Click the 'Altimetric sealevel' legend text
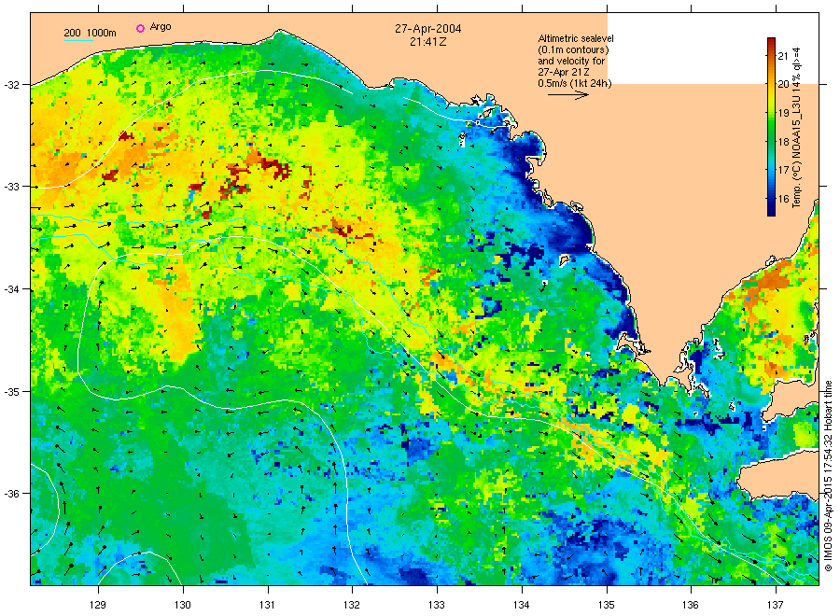 tap(576, 38)
